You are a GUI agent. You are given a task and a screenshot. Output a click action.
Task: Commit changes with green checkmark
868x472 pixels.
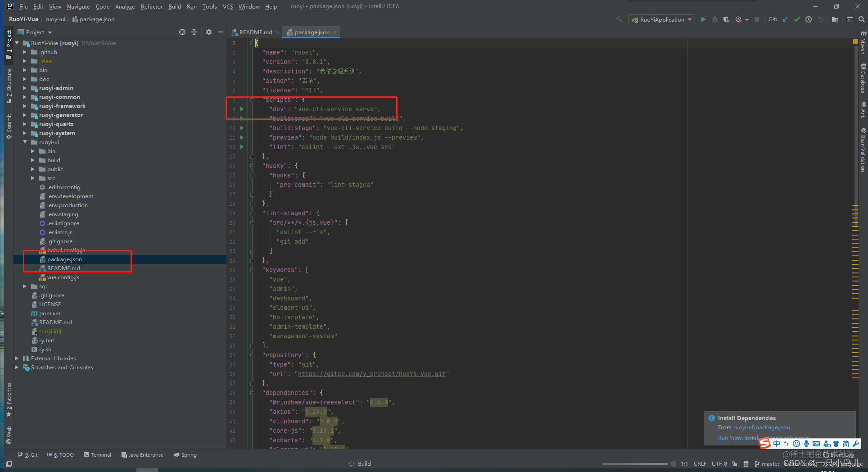coord(797,19)
